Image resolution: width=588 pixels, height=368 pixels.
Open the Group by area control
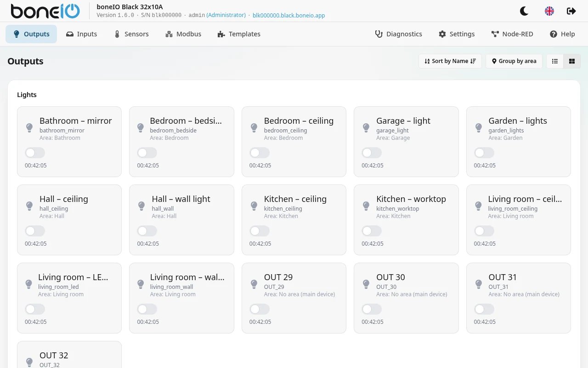point(514,61)
